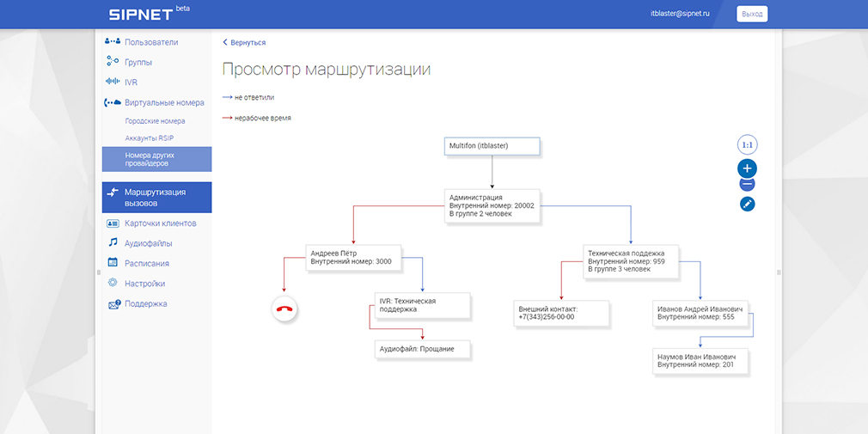Click the left panel resize handle
Viewport: 868px width, 434px height.
pyautogui.click(x=99, y=272)
